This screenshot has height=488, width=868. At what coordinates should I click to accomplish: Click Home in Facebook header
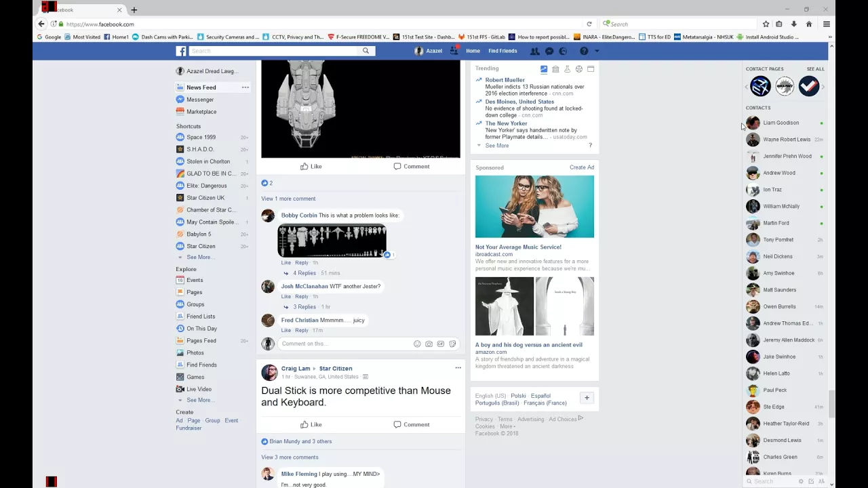click(473, 51)
